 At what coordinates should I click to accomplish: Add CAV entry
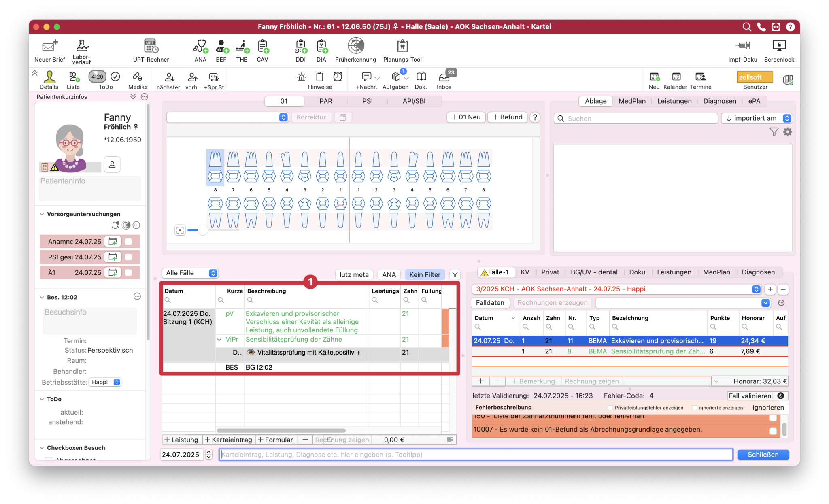(263, 50)
